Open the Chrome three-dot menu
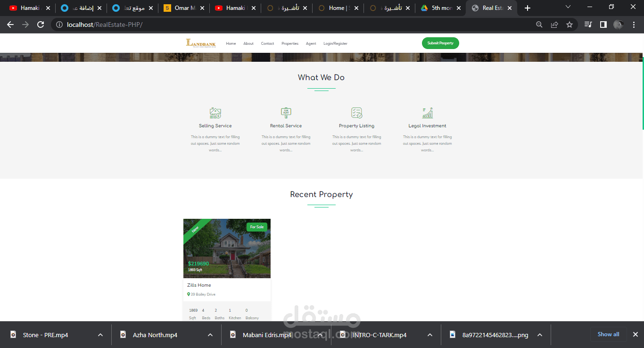Viewport: 644px width, 348px height. pos(633,25)
